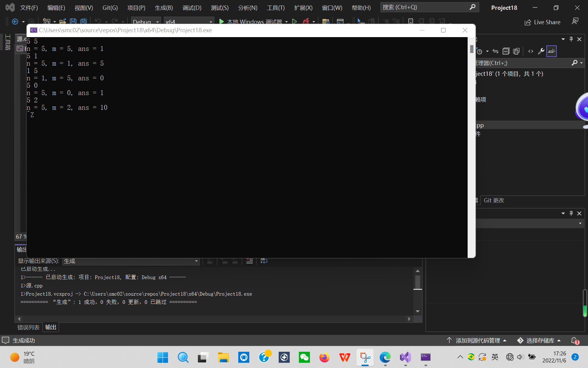Toggle word wrap in Output panel
The image size is (588, 368).
point(264,261)
